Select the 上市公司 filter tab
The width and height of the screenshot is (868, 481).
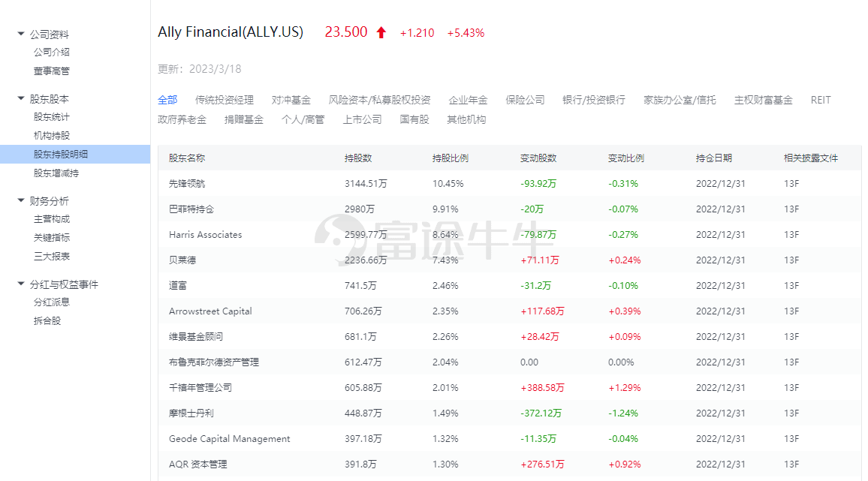pyautogui.click(x=362, y=119)
